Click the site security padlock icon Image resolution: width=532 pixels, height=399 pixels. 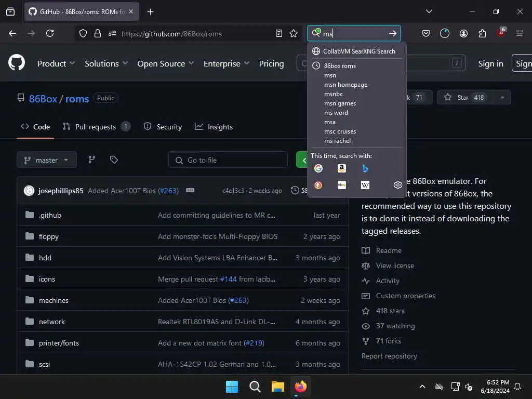coord(97,33)
